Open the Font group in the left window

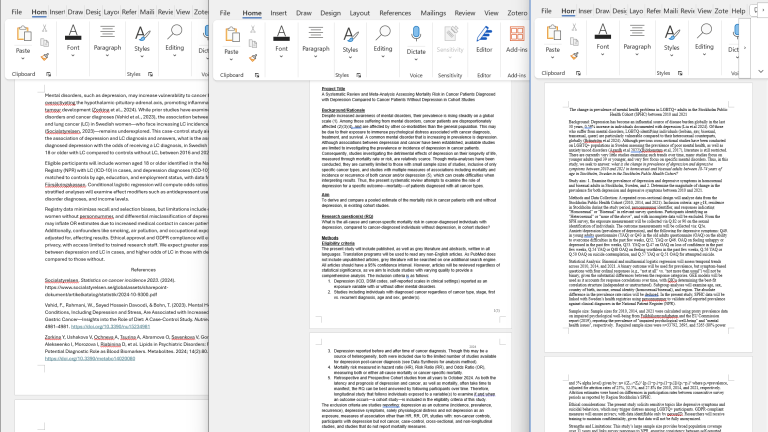click(x=73, y=41)
